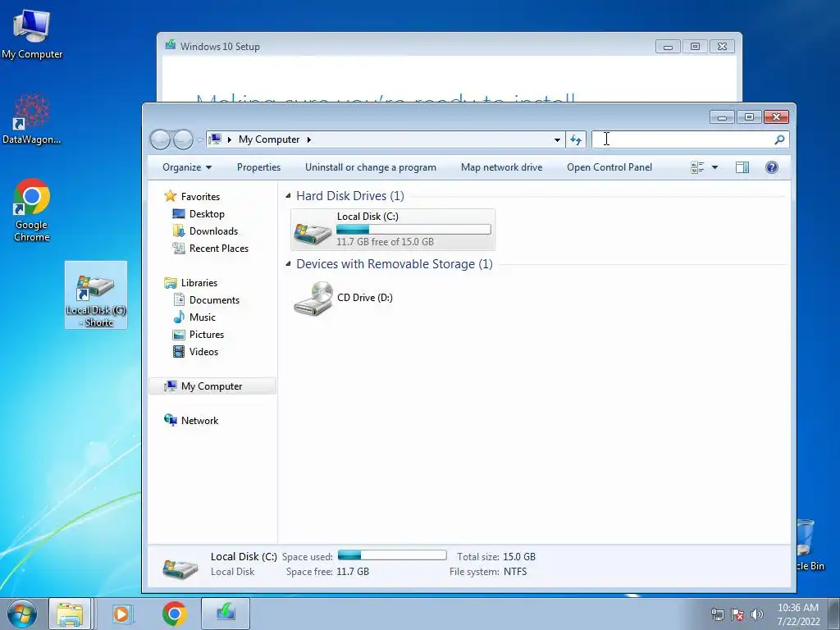Image resolution: width=840 pixels, height=630 pixels.
Task: Go back with Explorer back arrow
Action: [x=160, y=139]
